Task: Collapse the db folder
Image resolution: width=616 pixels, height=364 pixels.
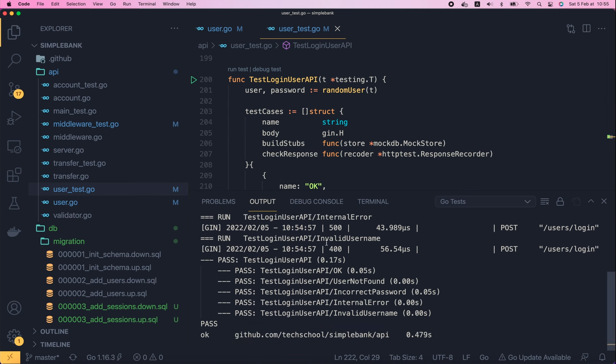Action: (53, 228)
